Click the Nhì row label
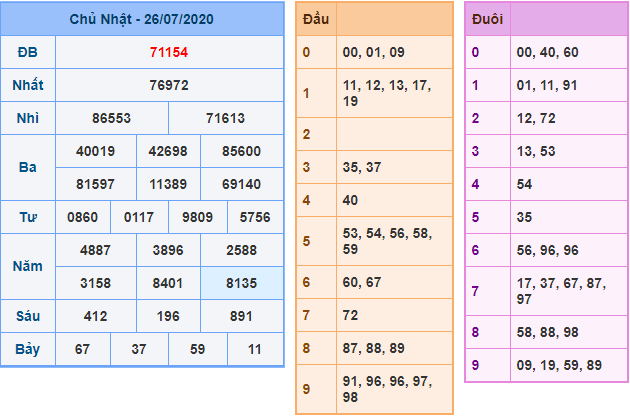The image size is (630, 418). 28,118
